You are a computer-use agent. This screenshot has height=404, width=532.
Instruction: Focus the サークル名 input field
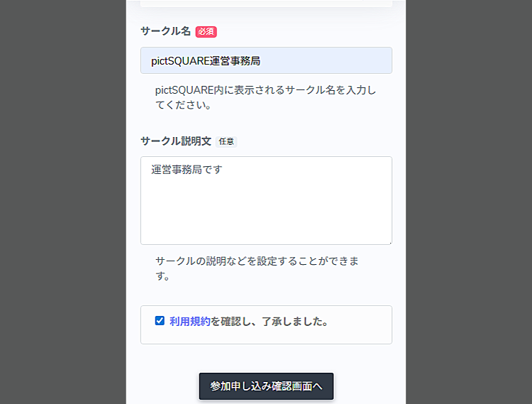266,60
